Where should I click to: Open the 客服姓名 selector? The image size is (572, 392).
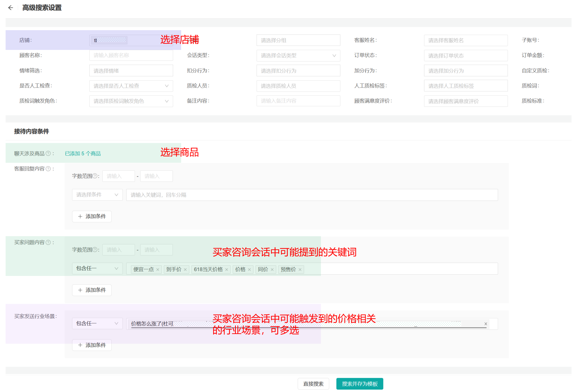point(466,40)
